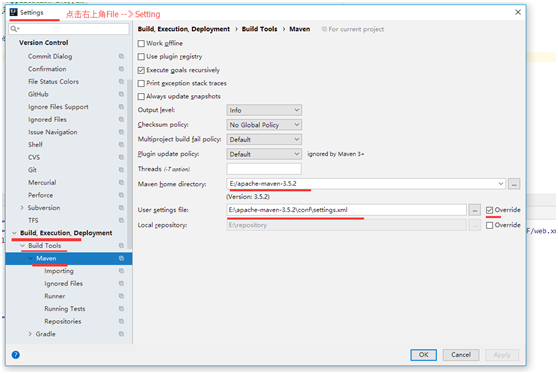Screen dimensions: 558x374
Task: Click project-level icon beside Importing
Action: tap(121, 271)
